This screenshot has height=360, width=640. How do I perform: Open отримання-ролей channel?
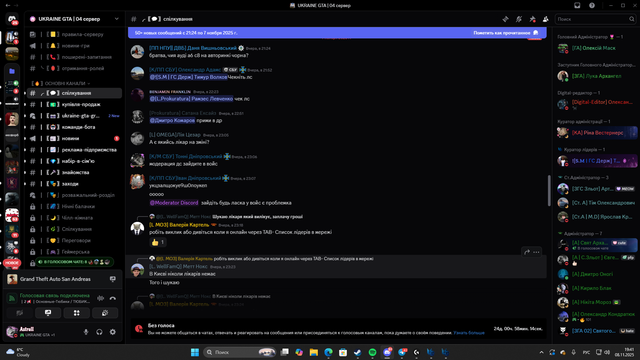[x=73, y=69]
